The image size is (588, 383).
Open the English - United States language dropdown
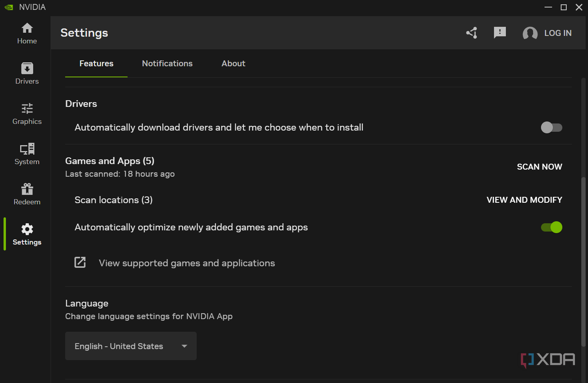[x=131, y=346]
